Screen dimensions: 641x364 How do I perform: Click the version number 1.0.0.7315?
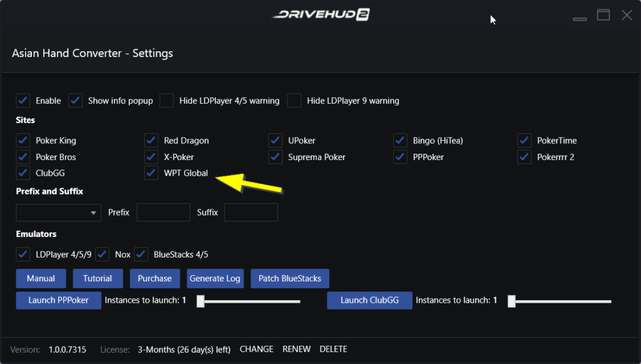tap(68, 350)
